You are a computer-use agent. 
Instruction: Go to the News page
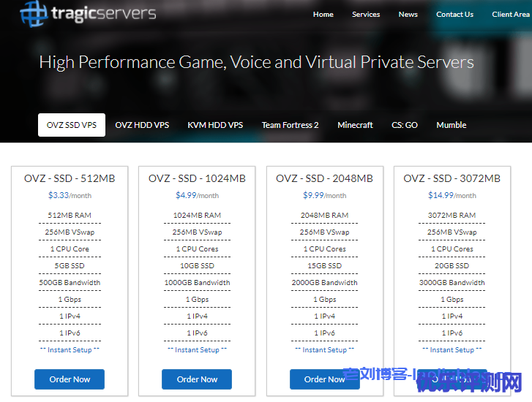[x=408, y=14]
